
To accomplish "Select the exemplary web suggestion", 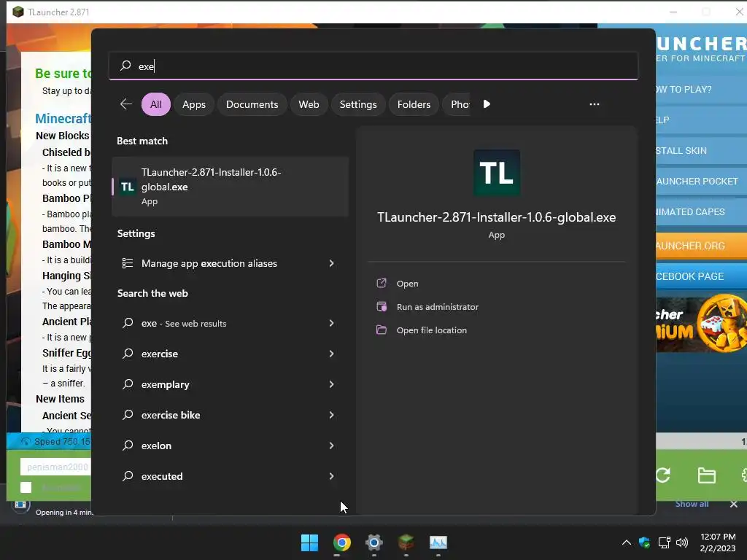I will pos(231,384).
